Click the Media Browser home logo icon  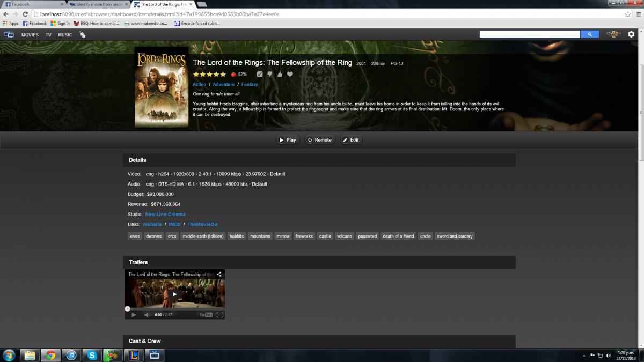(x=9, y=34)
